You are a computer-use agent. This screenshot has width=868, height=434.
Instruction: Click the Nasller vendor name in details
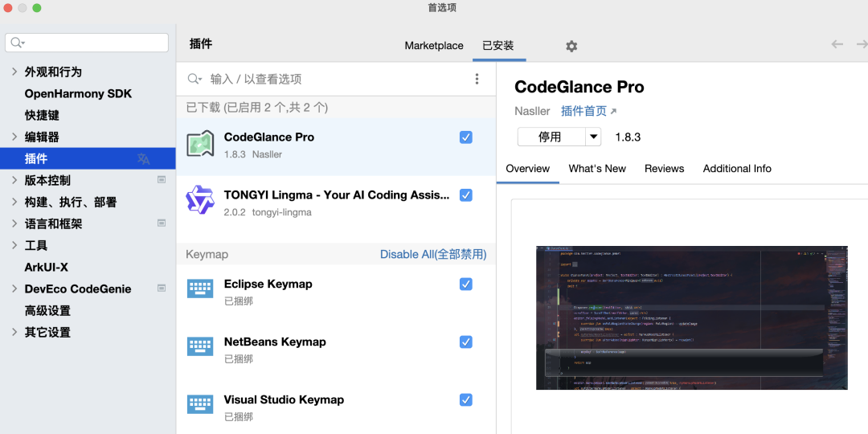pos(532,111)
